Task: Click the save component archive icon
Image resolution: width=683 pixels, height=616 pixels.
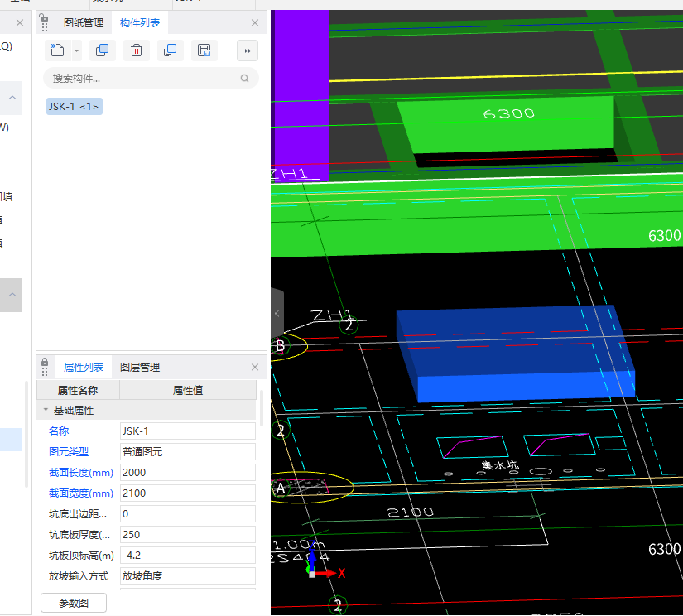Action: tap(204, 51)
